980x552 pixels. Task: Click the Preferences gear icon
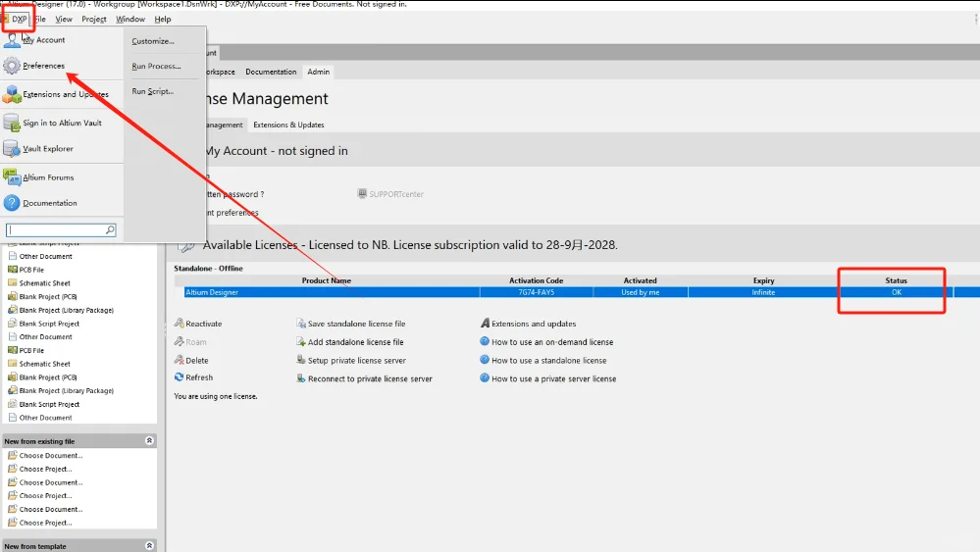tap(12, 66)
